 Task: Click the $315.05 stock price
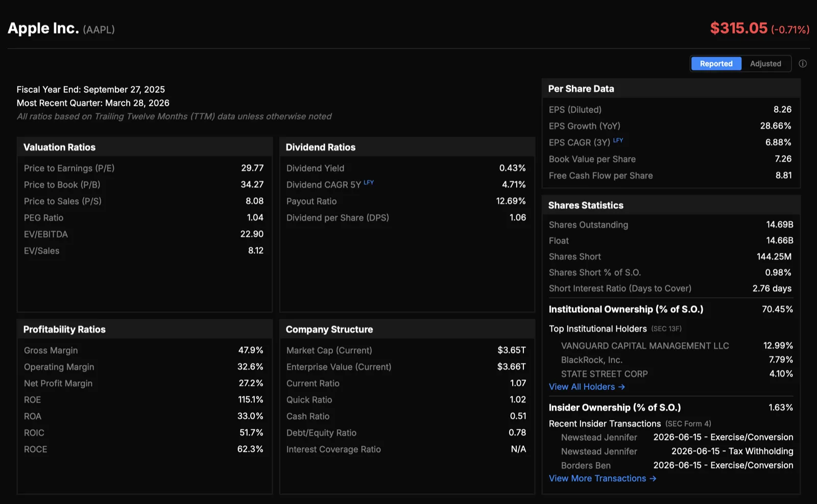coord(739,28)
